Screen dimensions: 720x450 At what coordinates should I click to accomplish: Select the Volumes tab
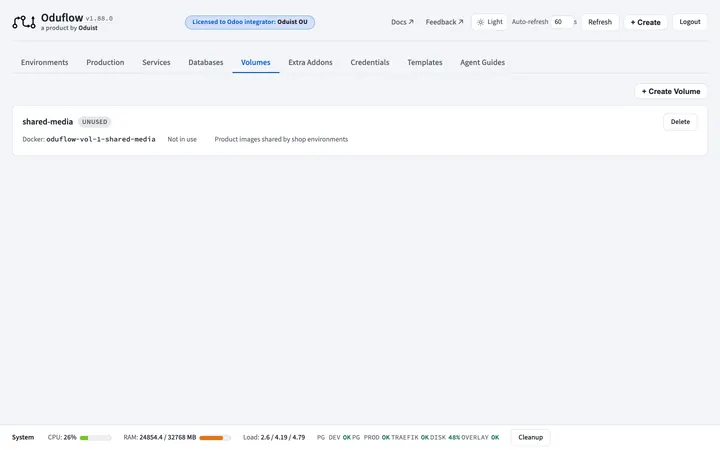tap(256, 62)
